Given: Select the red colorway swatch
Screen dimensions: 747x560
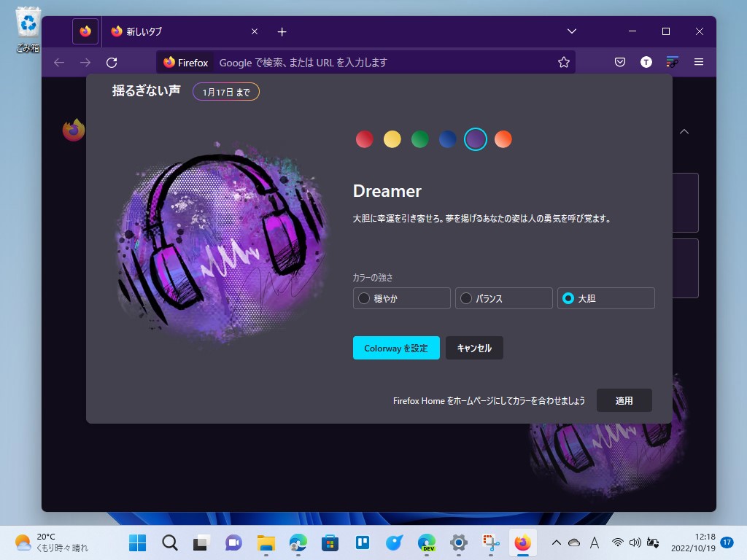Looking at the screenshot, I should [x=364, y=139].
